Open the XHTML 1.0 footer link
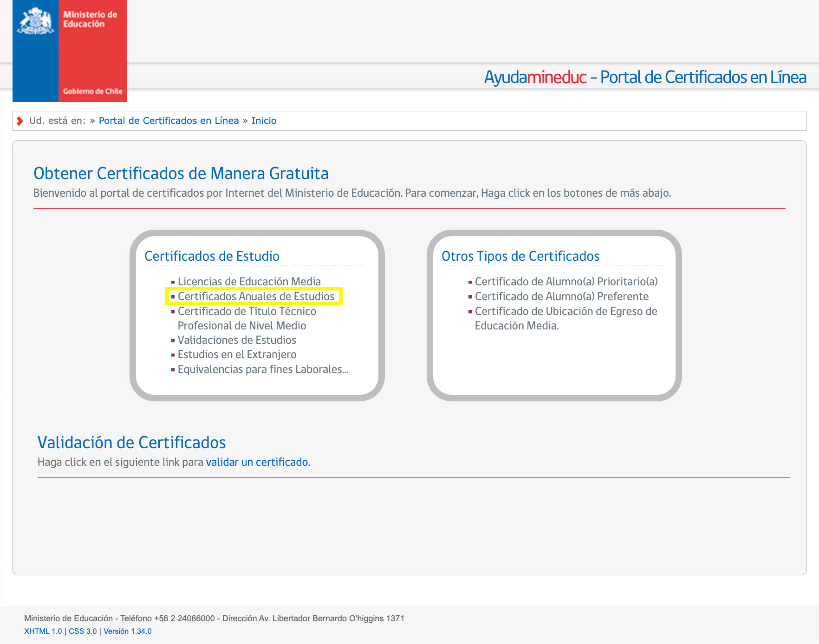This screenshot has width=819, height=644. point(43,631)
